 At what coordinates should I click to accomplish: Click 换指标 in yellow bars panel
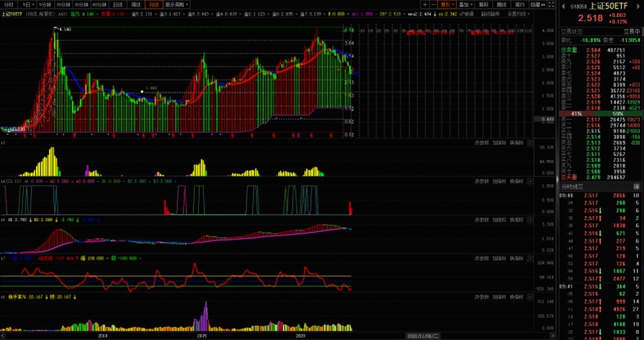[516, 143]
